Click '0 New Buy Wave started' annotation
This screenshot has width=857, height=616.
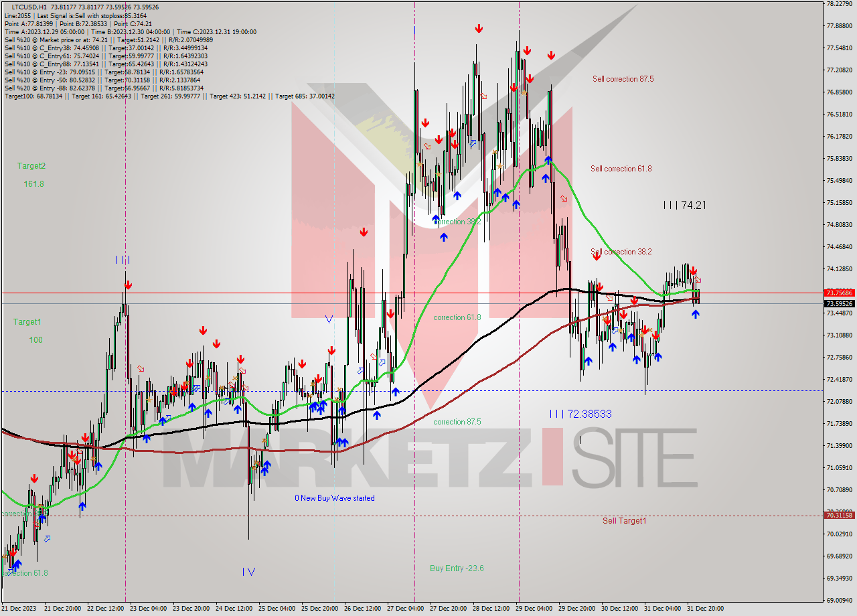point(335,498)
